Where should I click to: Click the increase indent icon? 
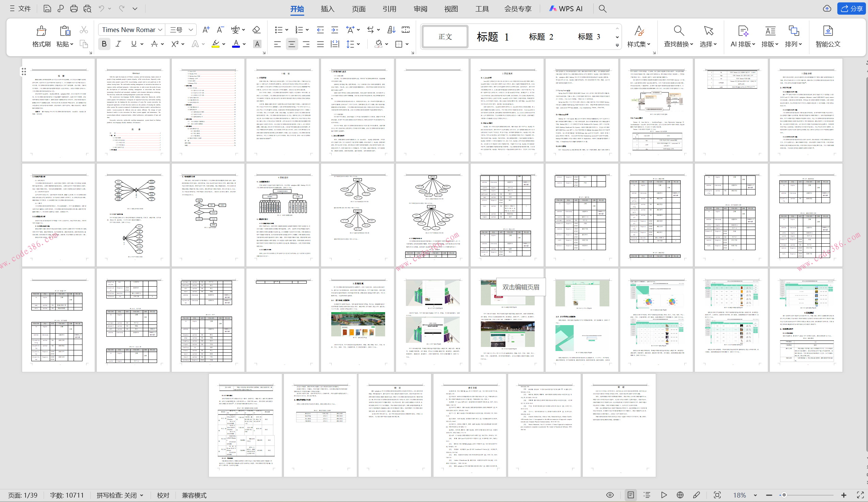click(x=334, y=30)
